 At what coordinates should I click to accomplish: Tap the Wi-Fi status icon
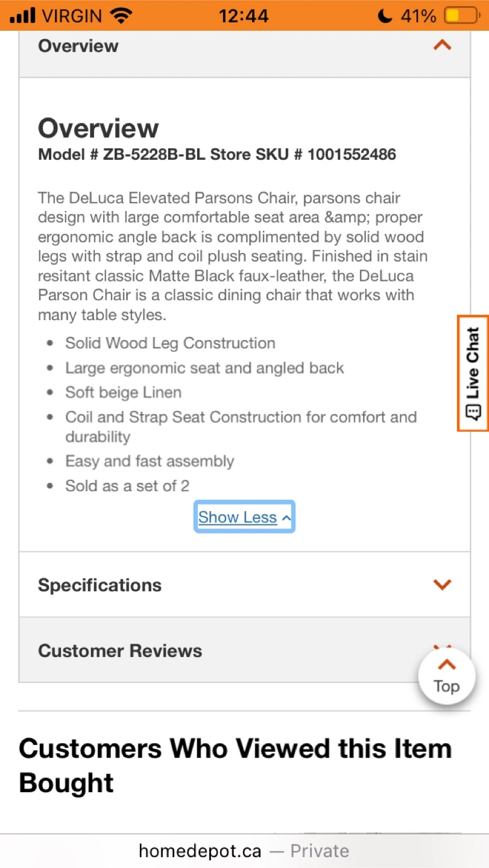(121, 15)
